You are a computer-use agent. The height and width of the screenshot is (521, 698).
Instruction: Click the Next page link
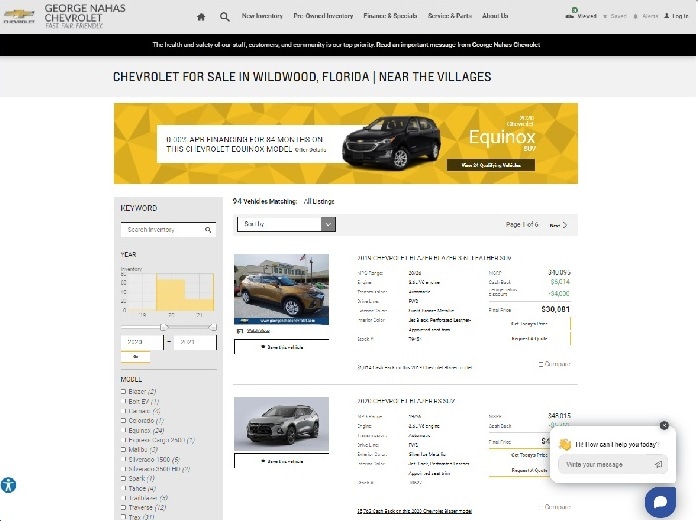click(558, 225)
